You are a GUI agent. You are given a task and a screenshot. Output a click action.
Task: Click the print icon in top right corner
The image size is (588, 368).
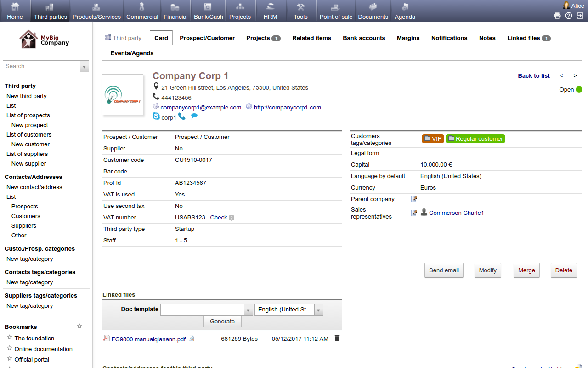click(557, 15)
